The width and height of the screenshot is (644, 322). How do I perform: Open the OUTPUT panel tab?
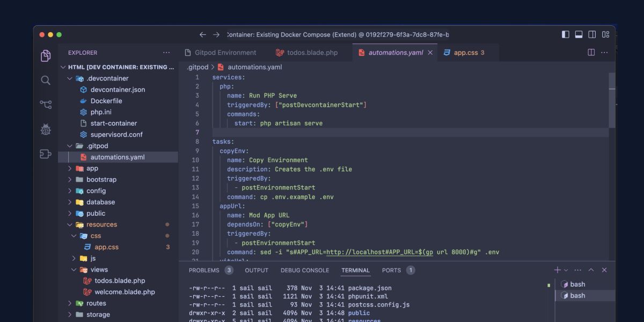click(x=257, y=270)
